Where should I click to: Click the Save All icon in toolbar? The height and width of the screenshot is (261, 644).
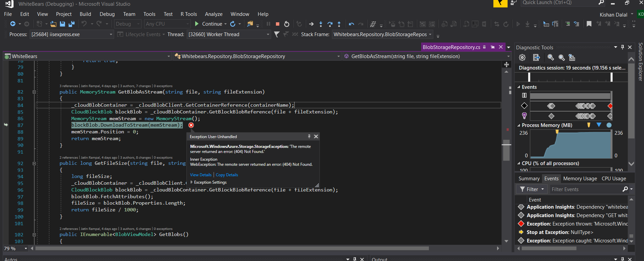(x=71, y=24)
